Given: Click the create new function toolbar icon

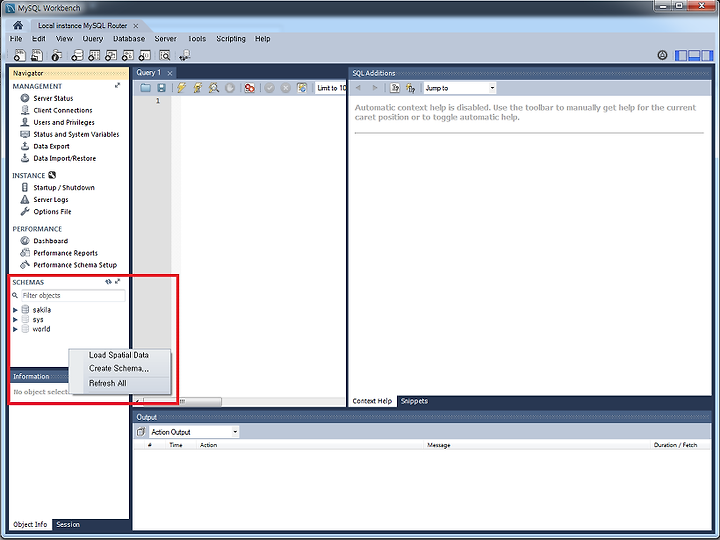Looking at the screenshot, I should [x=145, y=56].
